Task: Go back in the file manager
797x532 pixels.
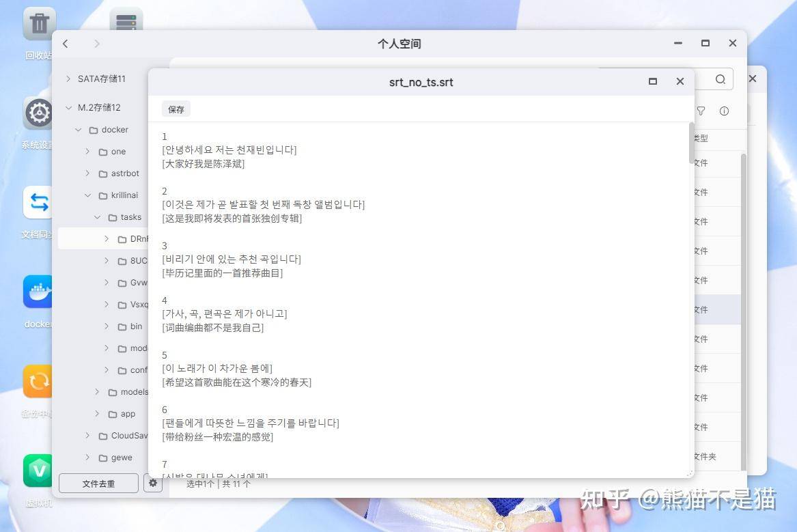Action: click(x=66, y=44)
